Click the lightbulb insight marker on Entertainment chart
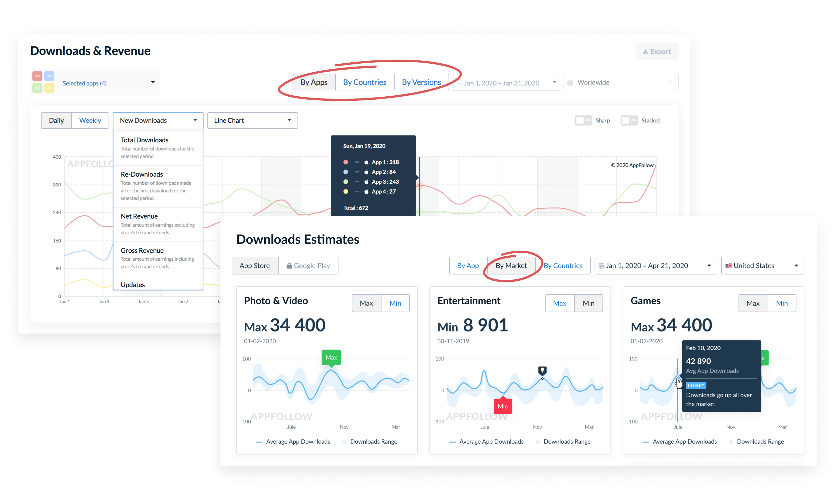Image resolution: width=833 pixels, height=504 pixels. point(542,370)
